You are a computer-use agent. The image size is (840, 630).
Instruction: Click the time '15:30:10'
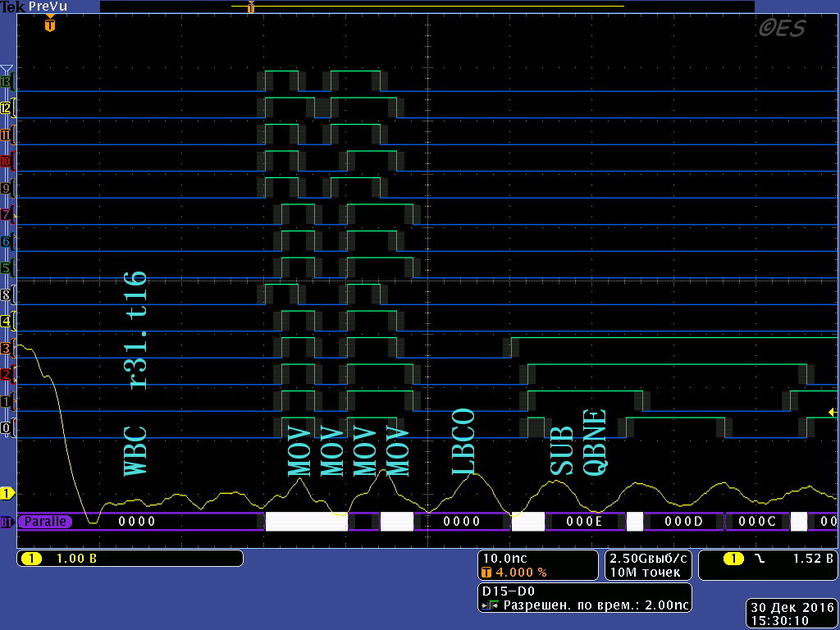point(779,620)
